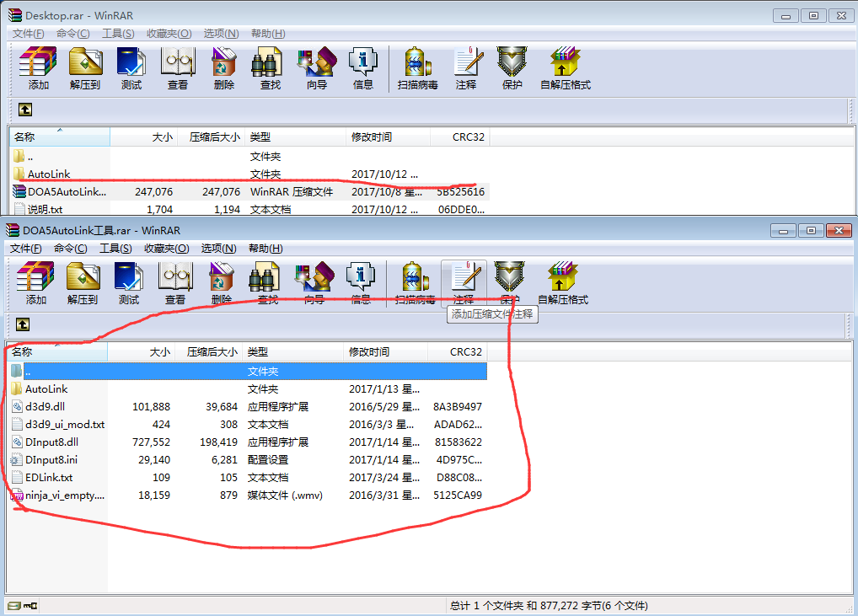Click Test (测试) icon in Desktop.rar window

(131, 68)
